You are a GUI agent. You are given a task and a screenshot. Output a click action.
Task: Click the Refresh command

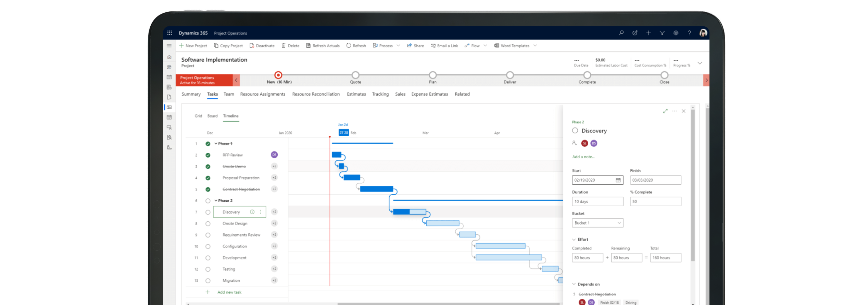pyautogui.click(x=356, y=46)
